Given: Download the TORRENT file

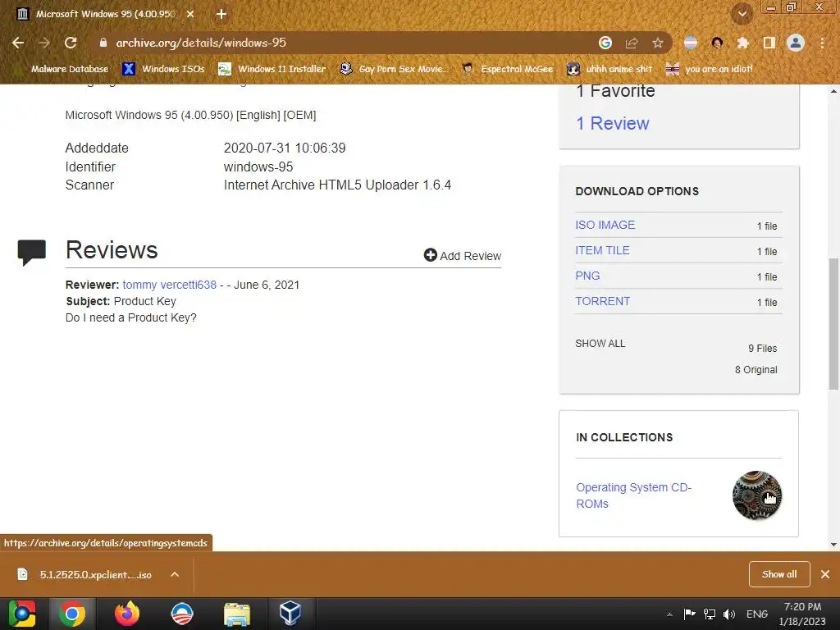Looking at the screenshot, I should [602, 301].
